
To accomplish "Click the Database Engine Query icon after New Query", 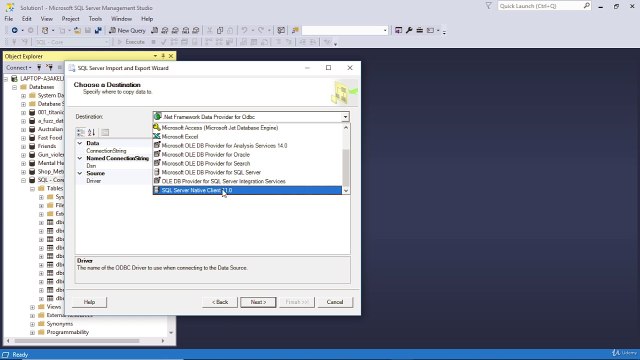I will (x=154, y=30).
